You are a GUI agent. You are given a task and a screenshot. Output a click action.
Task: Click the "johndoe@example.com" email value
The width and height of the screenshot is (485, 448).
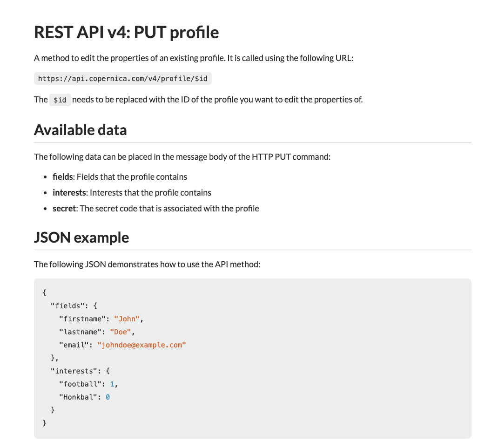(141, 345)
